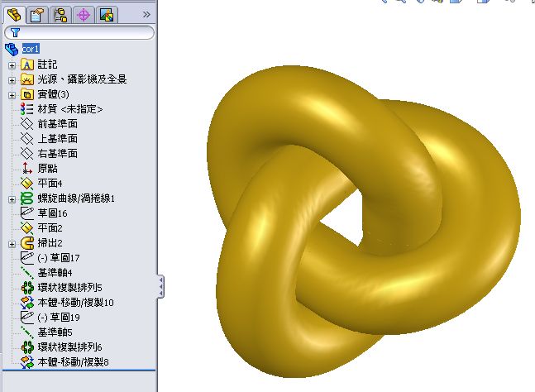Click the rollback bar below the tree
Screen dimensions: 535x392
(79, 370)
